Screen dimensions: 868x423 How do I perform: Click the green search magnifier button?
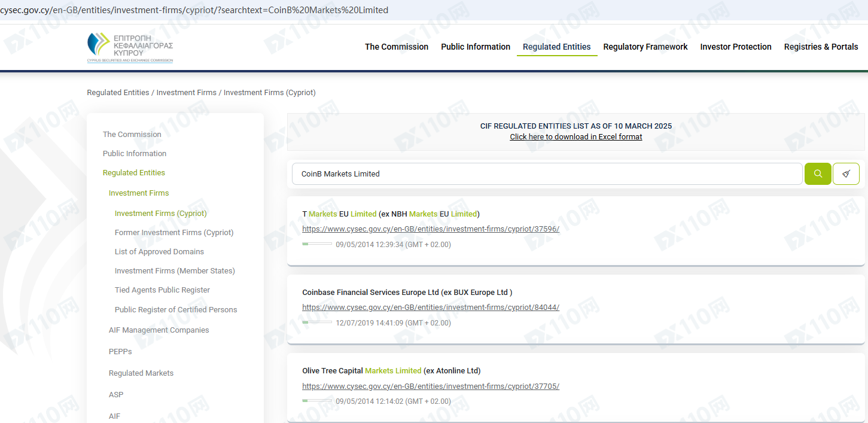(x=818, y=174)
